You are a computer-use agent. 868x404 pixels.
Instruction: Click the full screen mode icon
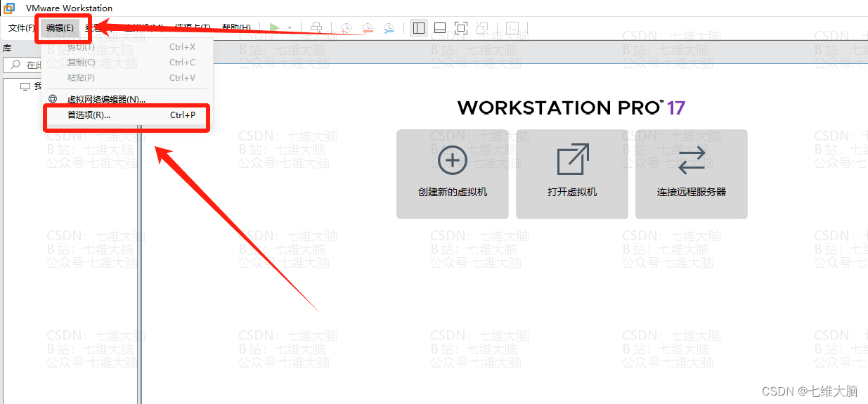click(461, 28)
